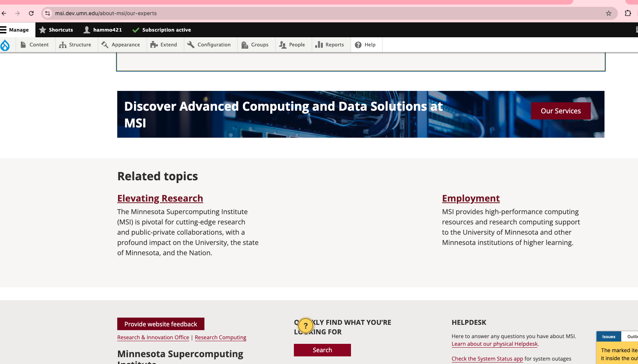Click the Appearance menu item
This screenshot has width=638, height=364.
[x=121, y=45]
